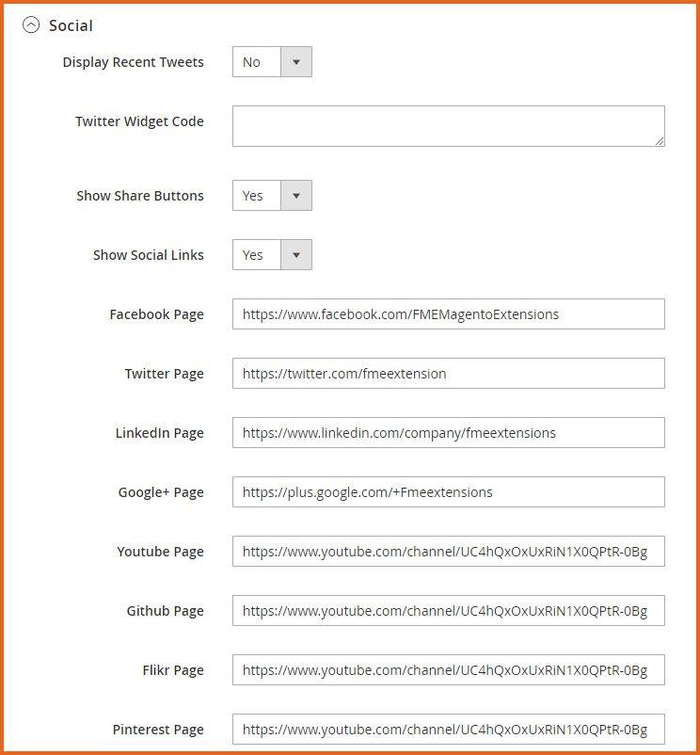Select the Pinterest Page URL field
Image resolution: width=700 pixels, height=755 pixels.
click(448, 730)
